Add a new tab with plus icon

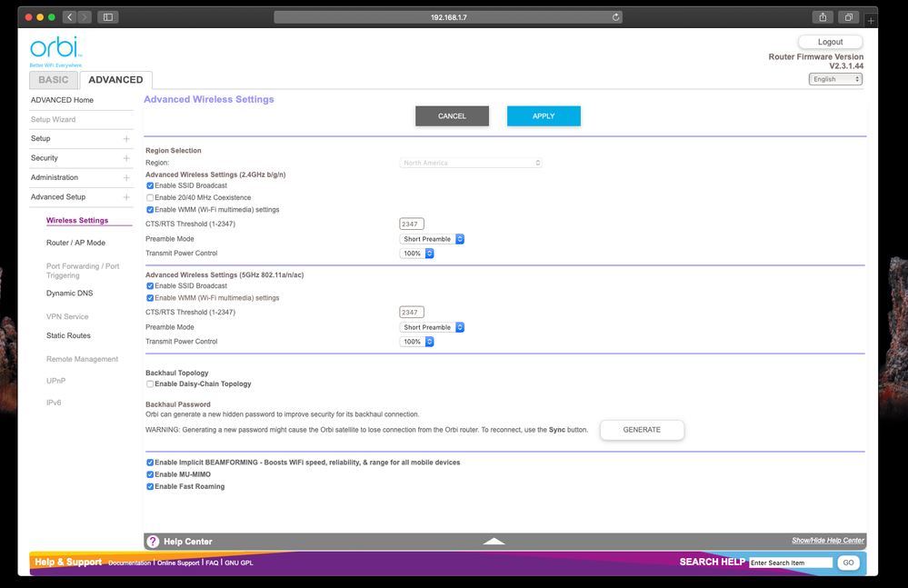coord(871,21)
